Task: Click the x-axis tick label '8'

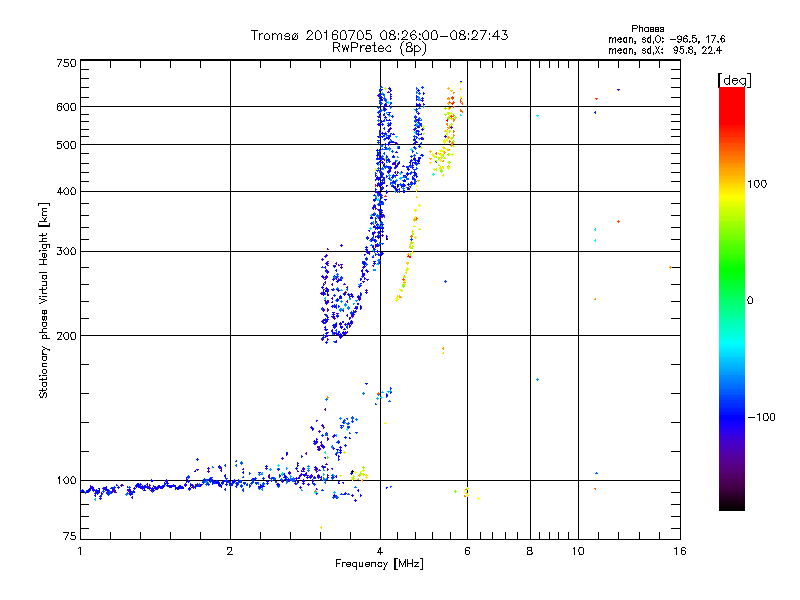Action: point(530,551)
